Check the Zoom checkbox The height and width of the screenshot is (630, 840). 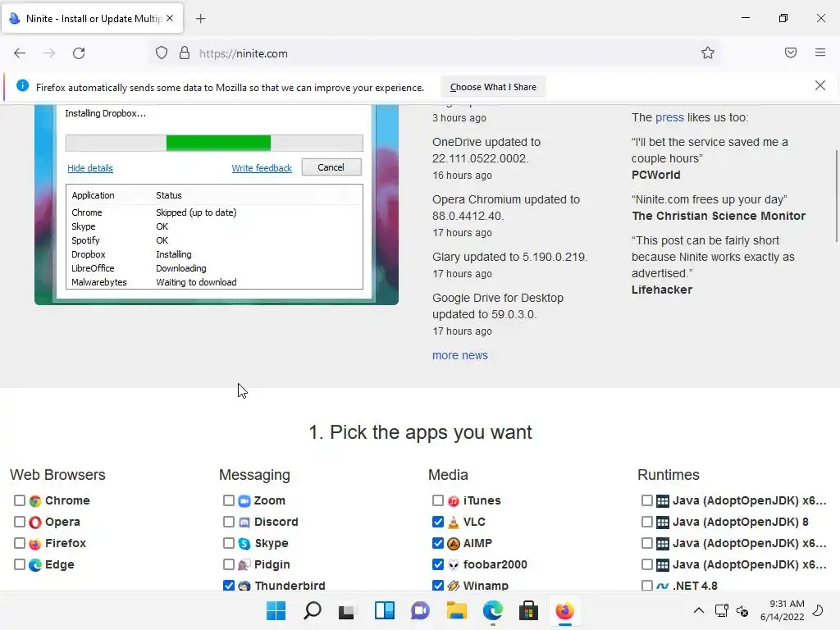pyautogui.click(x=229, y=500)
